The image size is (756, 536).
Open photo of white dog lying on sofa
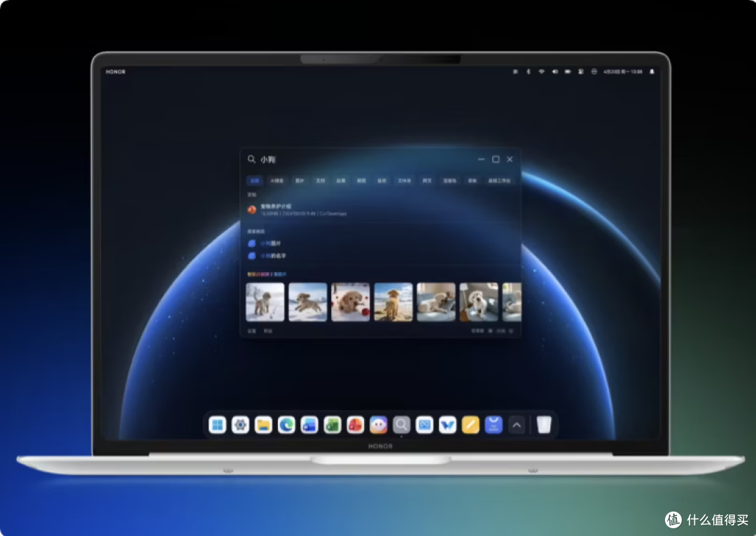pos(436,302)
